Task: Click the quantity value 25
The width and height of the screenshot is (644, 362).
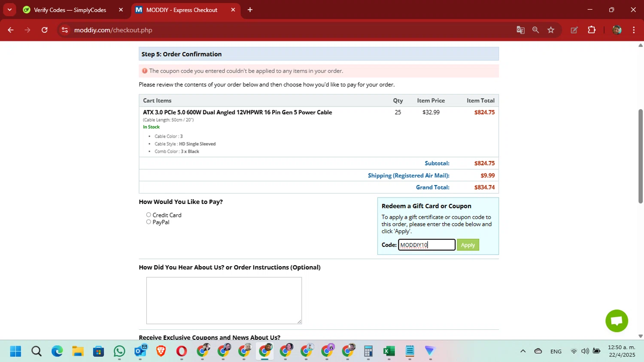Action: tap(398, 113)
